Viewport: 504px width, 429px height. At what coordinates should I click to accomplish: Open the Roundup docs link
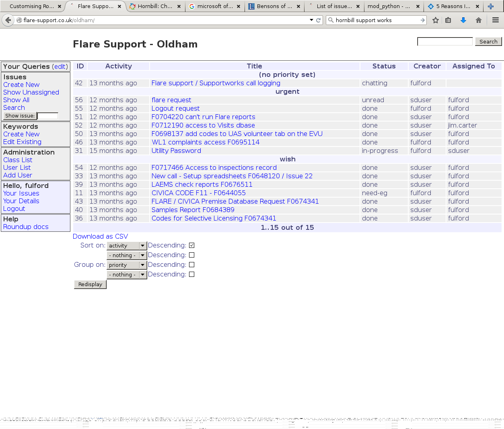[x=26, y=227]
